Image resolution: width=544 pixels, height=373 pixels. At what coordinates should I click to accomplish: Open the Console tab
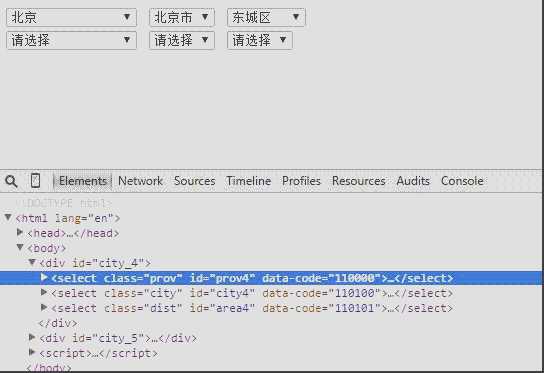[462, 181]
